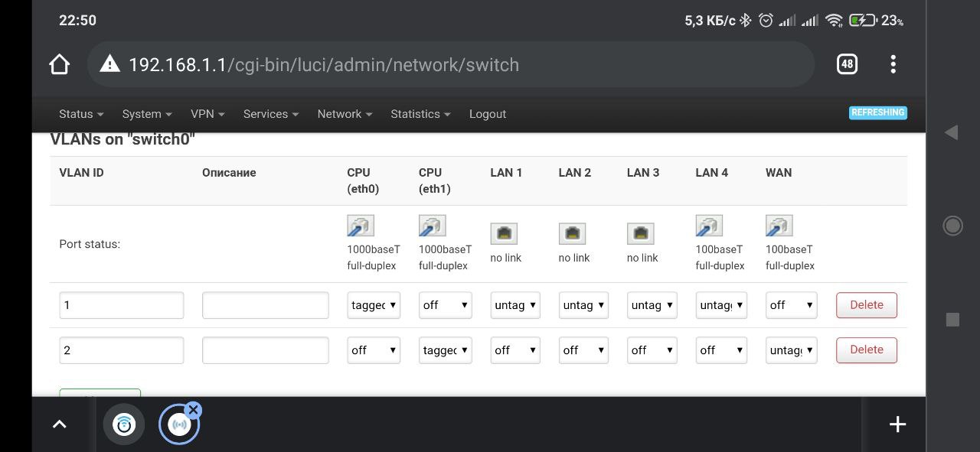This screenshot has height=452, width=980.
Task: Tap the browser home icon
Action: [x=60, y=64]
